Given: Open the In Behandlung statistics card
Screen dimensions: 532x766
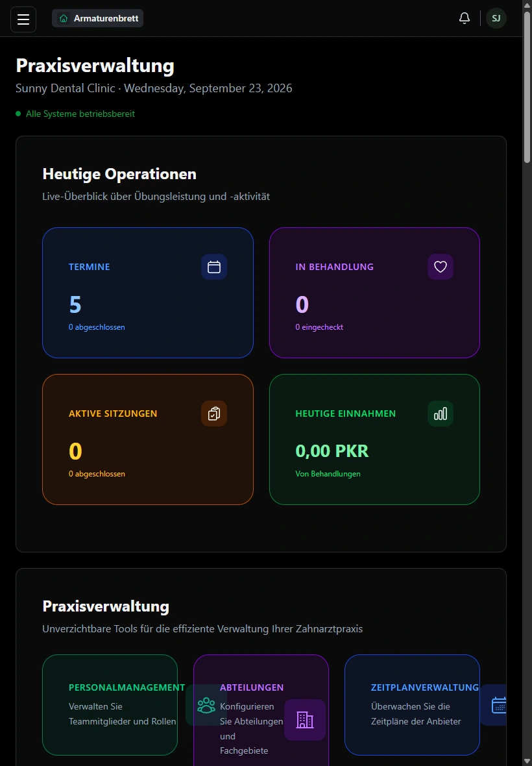Looking at the screenshot, I should [x=374, y=293].
